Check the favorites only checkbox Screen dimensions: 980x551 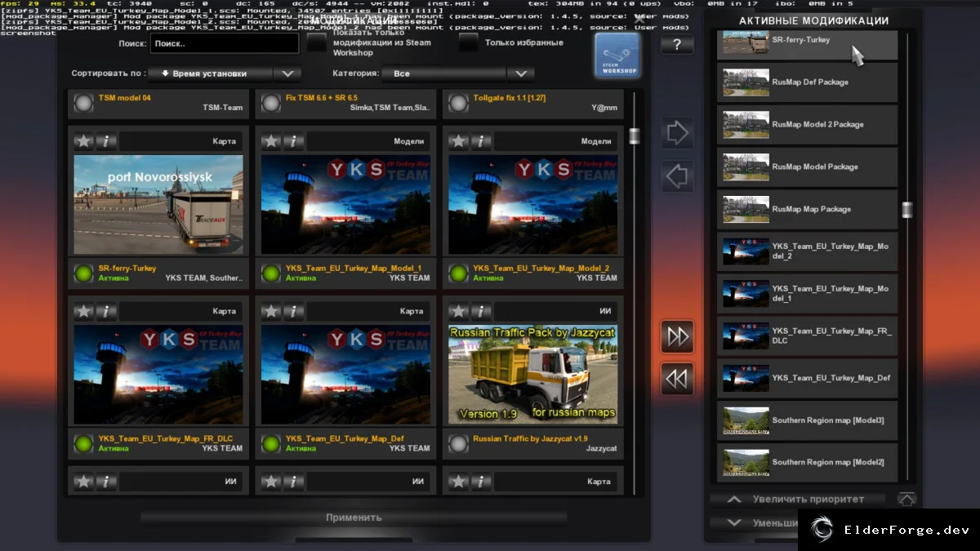(469, 42)
